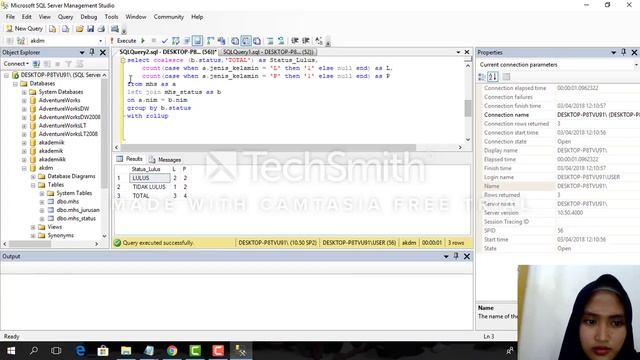The height and width of the screenshot is (360, 640).
Task: Expand the AdventureWorksDW2008 database
Action: coord(24,117)
